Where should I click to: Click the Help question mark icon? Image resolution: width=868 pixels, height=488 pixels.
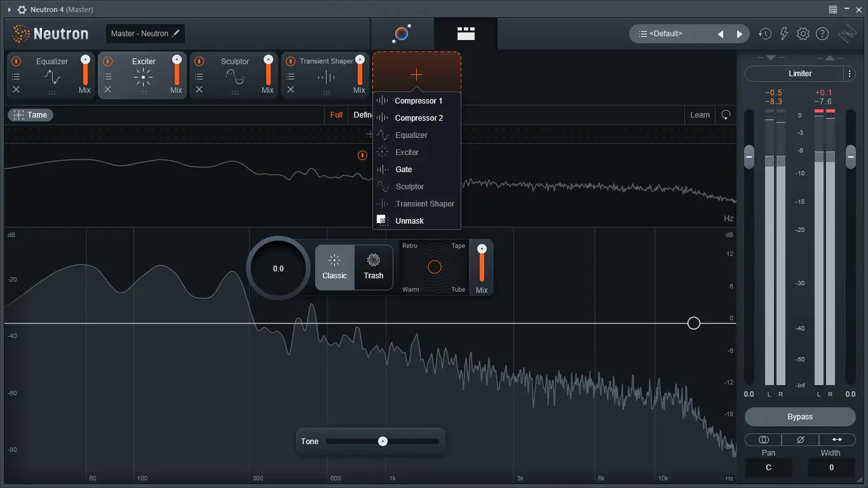822,33
